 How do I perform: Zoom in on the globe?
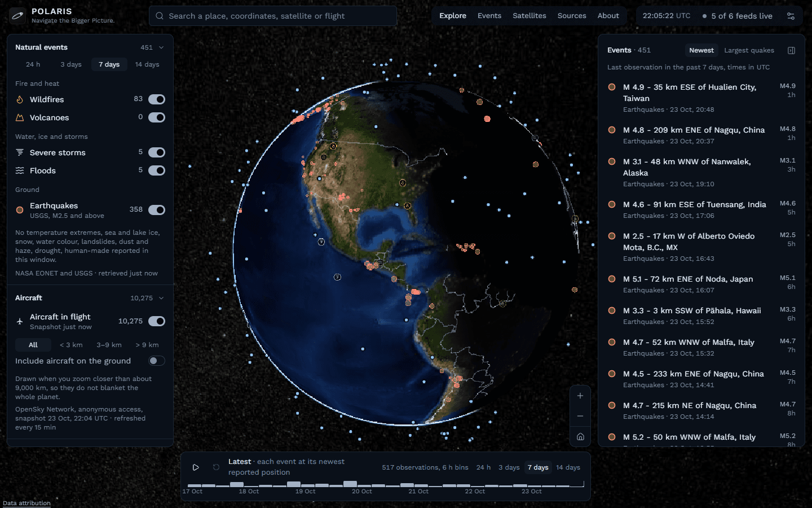coord(580,396)
